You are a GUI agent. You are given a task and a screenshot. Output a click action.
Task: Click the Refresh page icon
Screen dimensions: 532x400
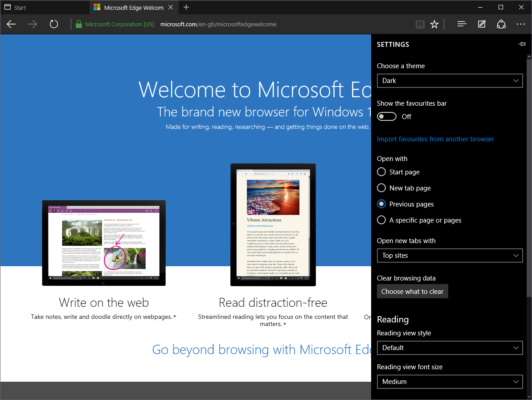click(54, 25)
